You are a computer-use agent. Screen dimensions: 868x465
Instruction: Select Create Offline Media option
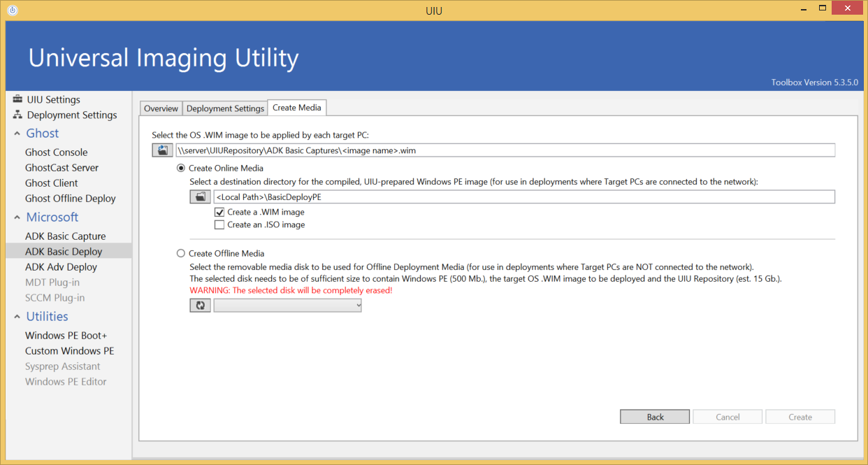(x=181, y=254)
